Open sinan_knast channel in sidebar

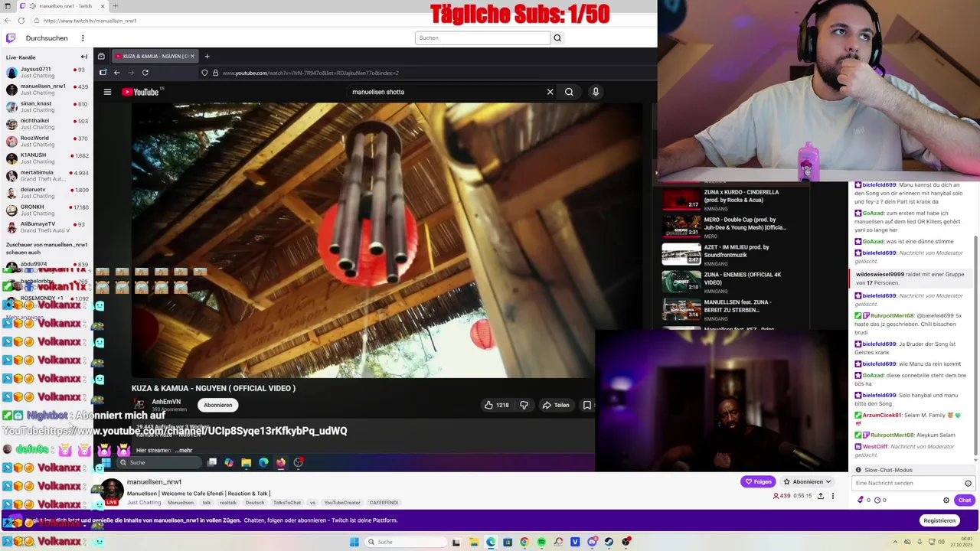46,106
